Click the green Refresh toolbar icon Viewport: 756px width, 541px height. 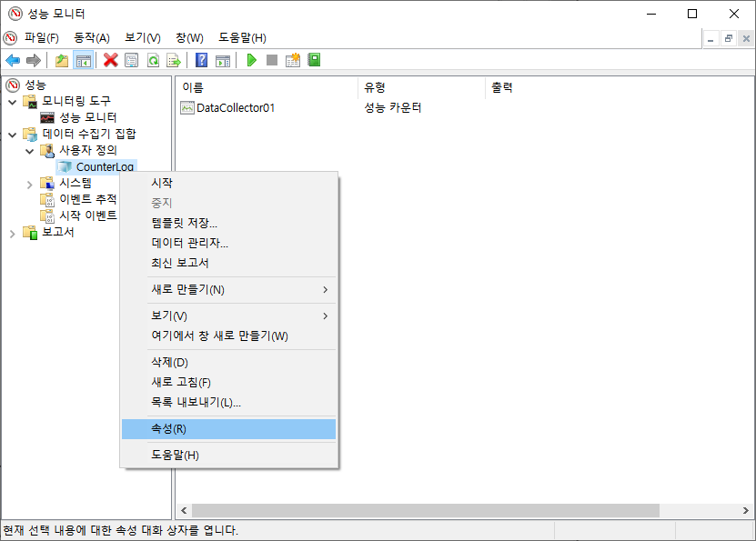tap(153, 60)
